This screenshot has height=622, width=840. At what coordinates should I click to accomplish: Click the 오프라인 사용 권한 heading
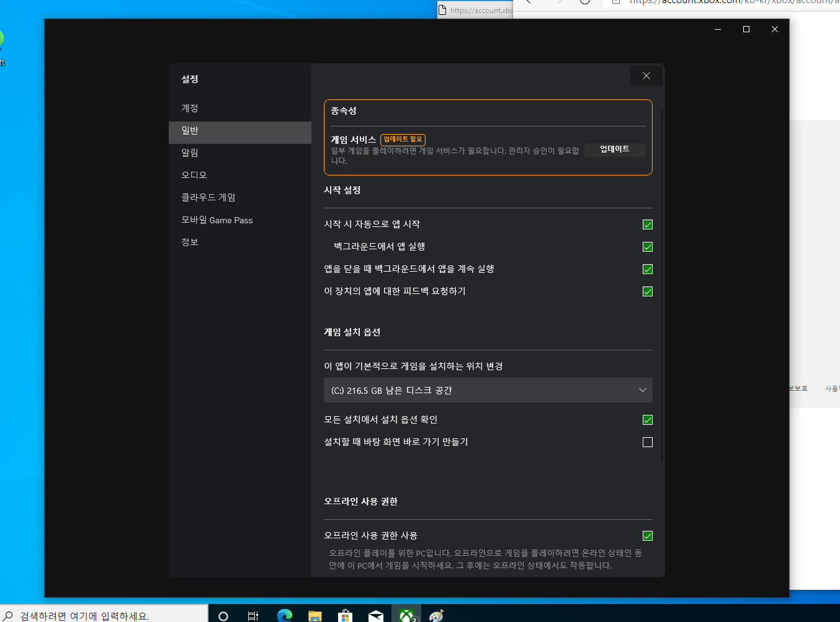click(361, 502)
